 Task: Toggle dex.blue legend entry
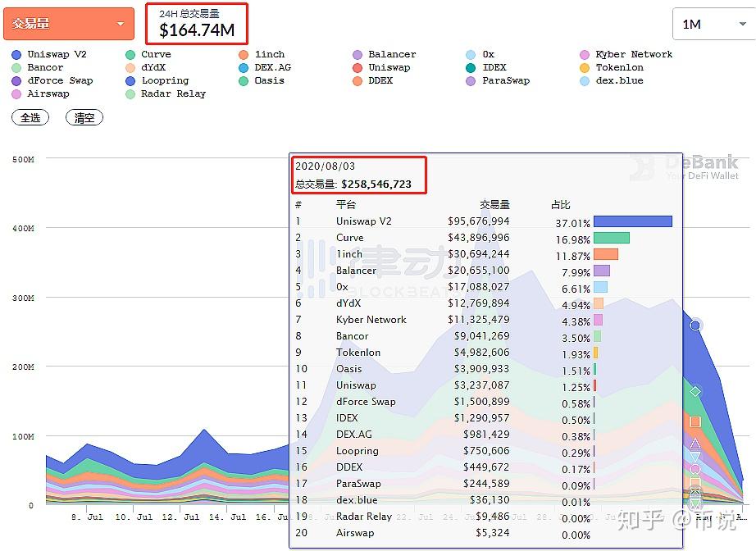click(612, 80)
